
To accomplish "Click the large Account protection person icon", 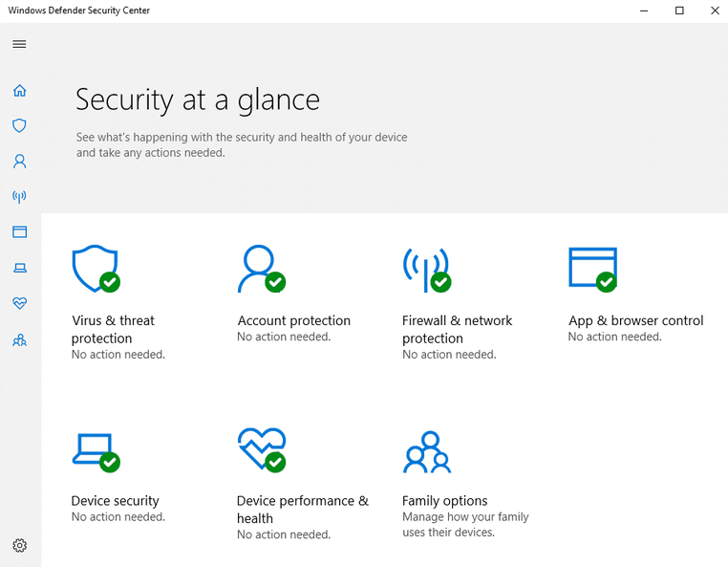I will click(x=260, y=268).
